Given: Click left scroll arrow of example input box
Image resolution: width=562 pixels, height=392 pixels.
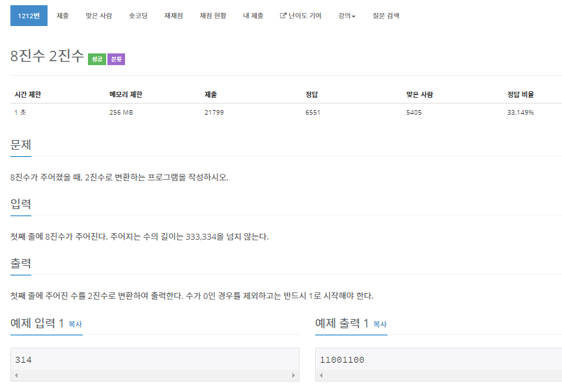Looking at the screenshot, I should (x=16, y=376).
